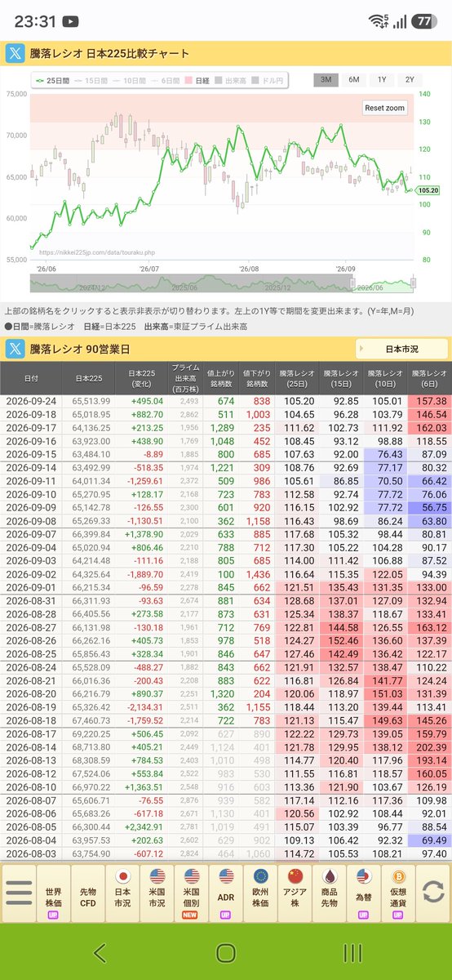
Task: Click 騰落レシオ(25日) column header
Action: click(296, 379)
